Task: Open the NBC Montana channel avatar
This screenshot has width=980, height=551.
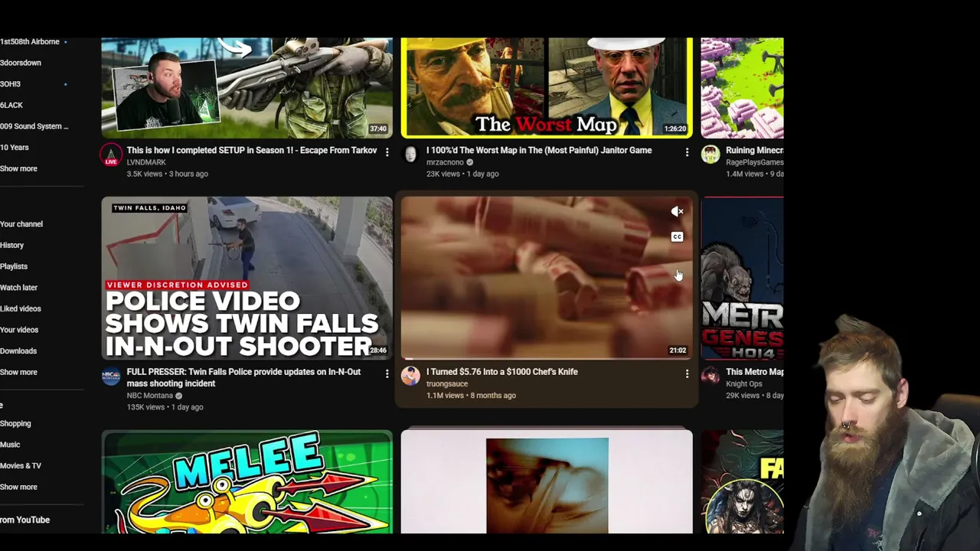Action: (x=111, y=376)
